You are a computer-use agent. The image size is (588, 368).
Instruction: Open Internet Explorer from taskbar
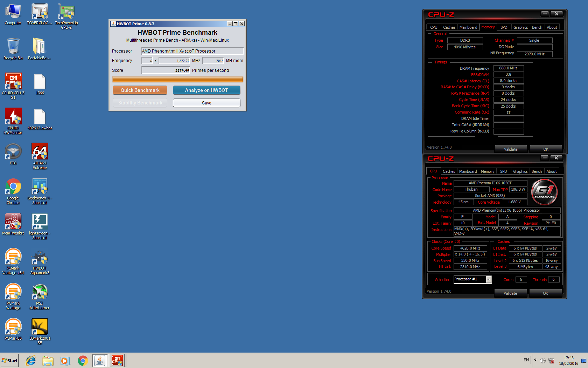[31, 360]
